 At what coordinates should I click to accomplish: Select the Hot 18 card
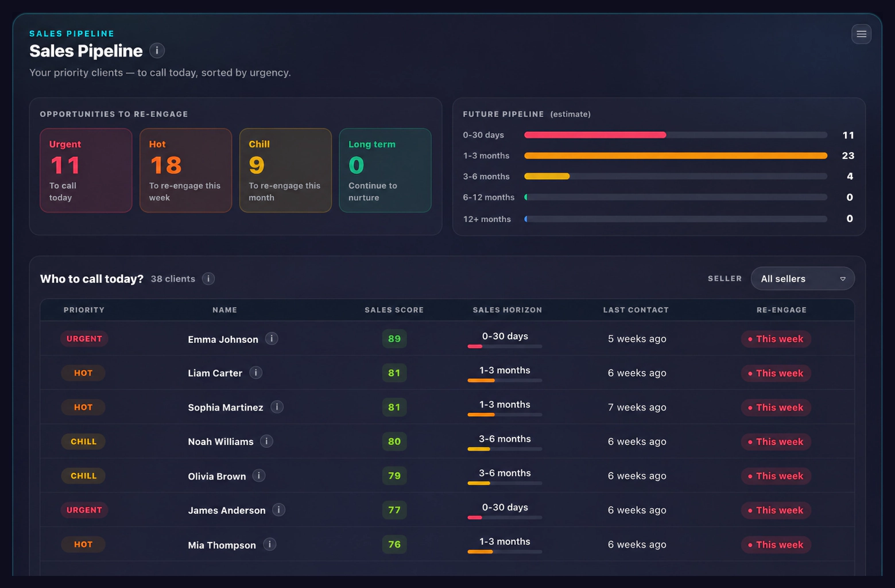[x=186, y=171]
